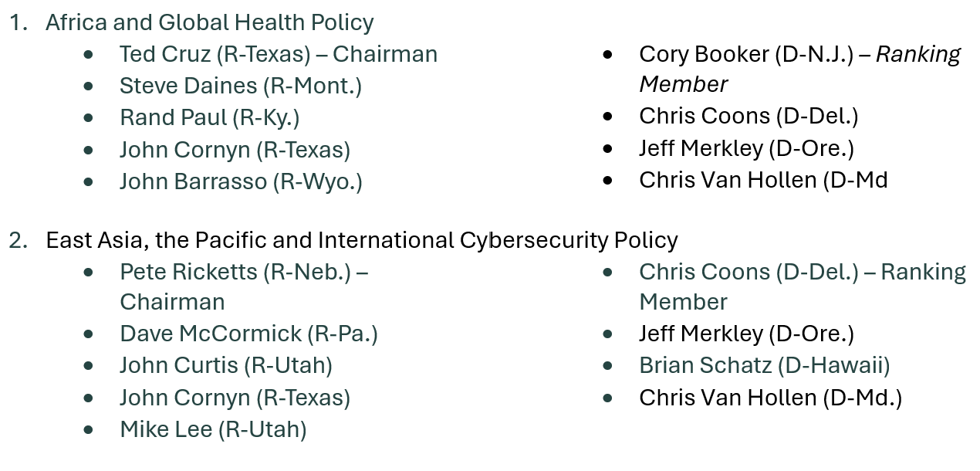The image size is (980, 471).
Task: Select Chris Van Hollen (D-Md.) in second list
Action: 770,398
